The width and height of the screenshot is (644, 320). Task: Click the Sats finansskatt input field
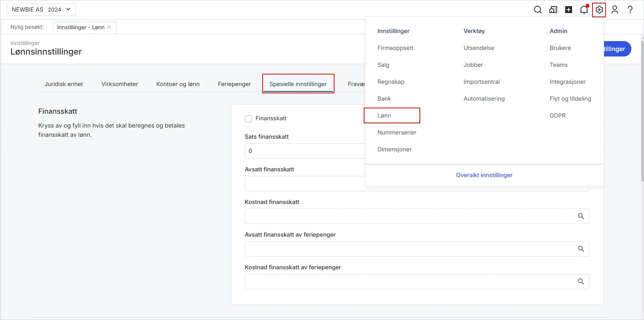coord(304,151)
